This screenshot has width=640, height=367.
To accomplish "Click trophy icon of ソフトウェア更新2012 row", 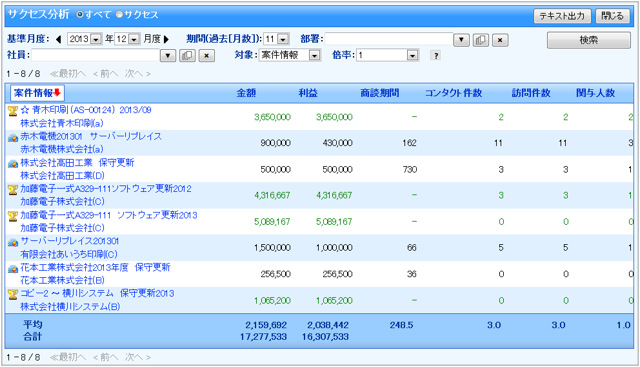I will tap(13, 189).
